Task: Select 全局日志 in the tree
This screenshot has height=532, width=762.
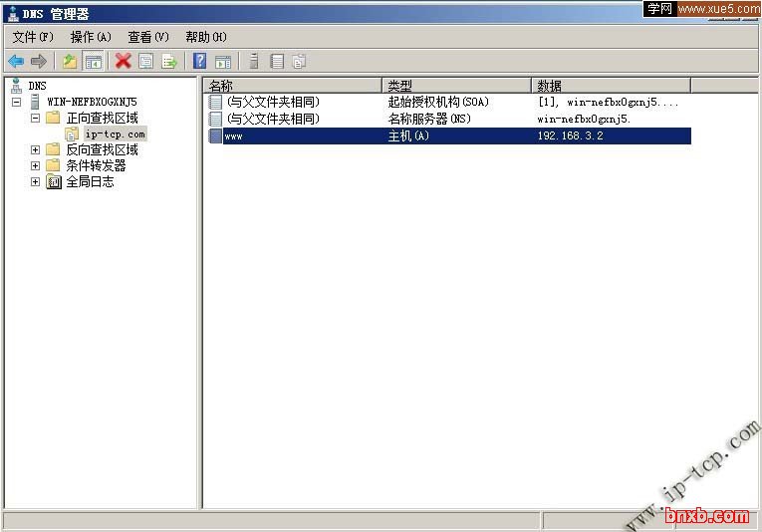Action: click(90, 181)
